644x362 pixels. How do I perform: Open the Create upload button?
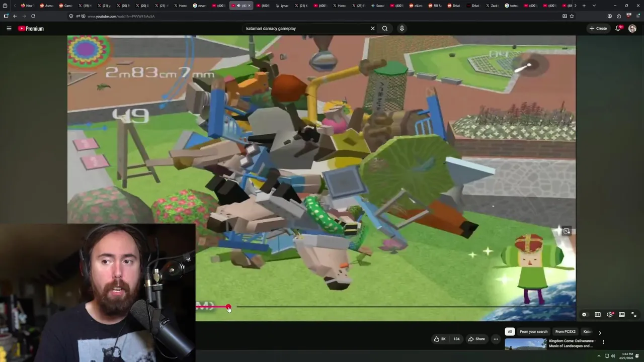598,29
